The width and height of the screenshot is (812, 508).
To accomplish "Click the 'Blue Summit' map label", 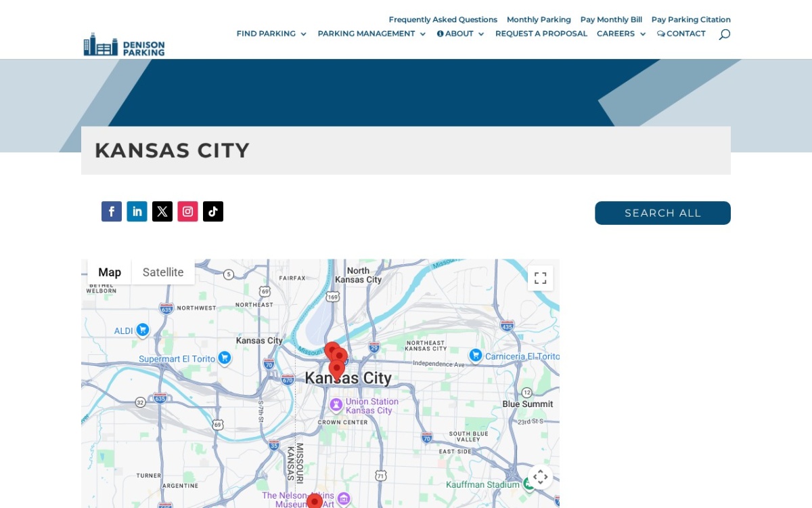I will [x=528, y=404].
